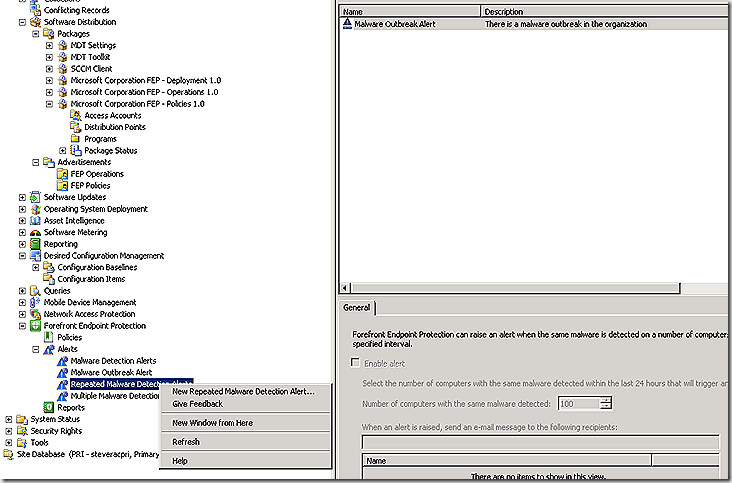This screenshot has width=732, height=483.
Task: Click the Network Access Protection icon
Action: [x=35, y=314]
